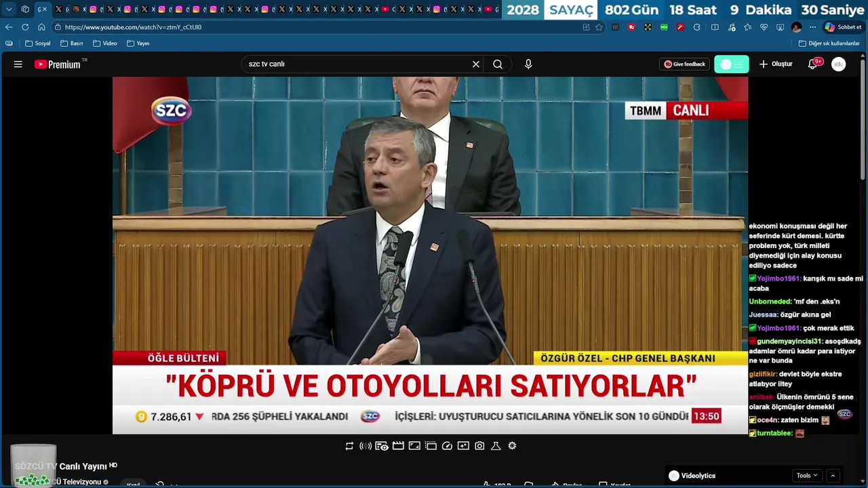Open the Oluştur create menu
The height and width of the screenshot is (488, 868).
click(776, 64)
